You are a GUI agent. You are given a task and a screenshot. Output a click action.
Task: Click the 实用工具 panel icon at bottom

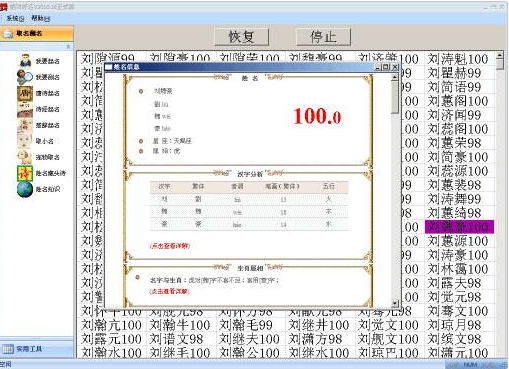[x=8, y=349]
